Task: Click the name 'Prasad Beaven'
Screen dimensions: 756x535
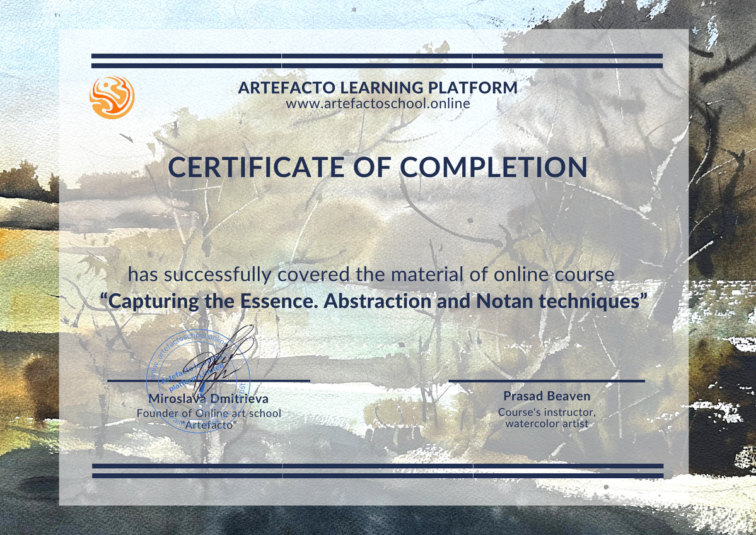Action: (547, 396)
